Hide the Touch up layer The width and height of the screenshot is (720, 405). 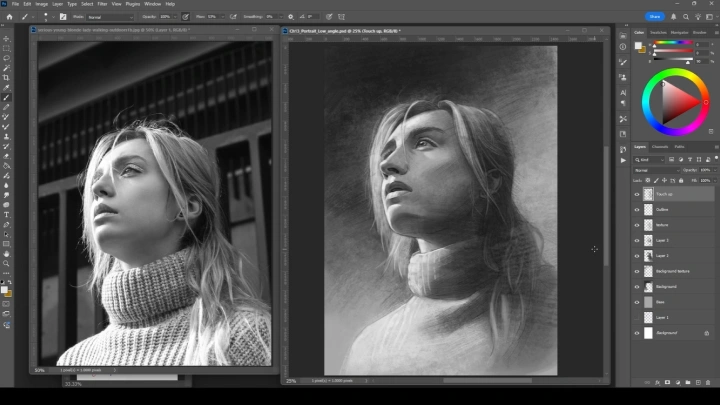coord(637,195)
